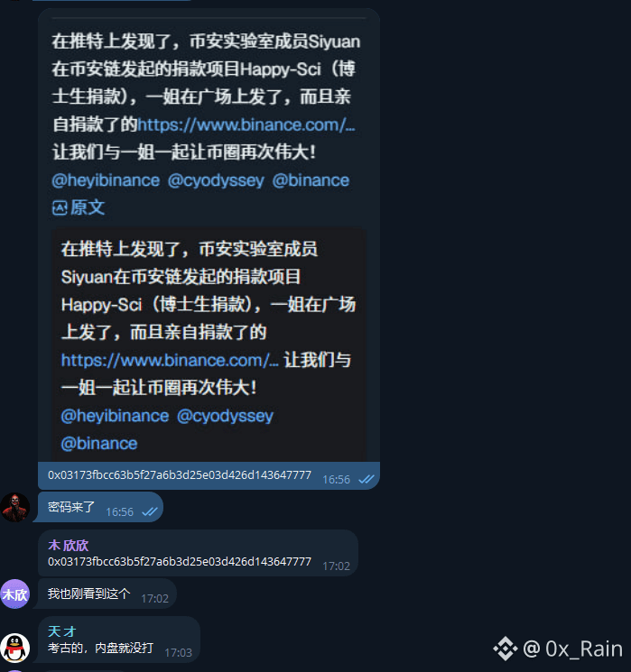Screen dimensions: 631x672
Task: Open the red-masked user avatar
Action: [x=15, y=508]
